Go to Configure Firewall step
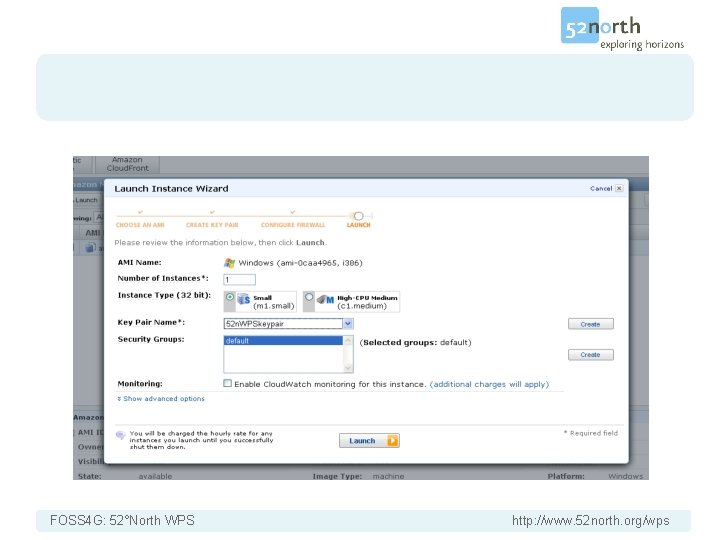Image resolution: width=720 pixels, height=540 pixels. tap(293, 225)
